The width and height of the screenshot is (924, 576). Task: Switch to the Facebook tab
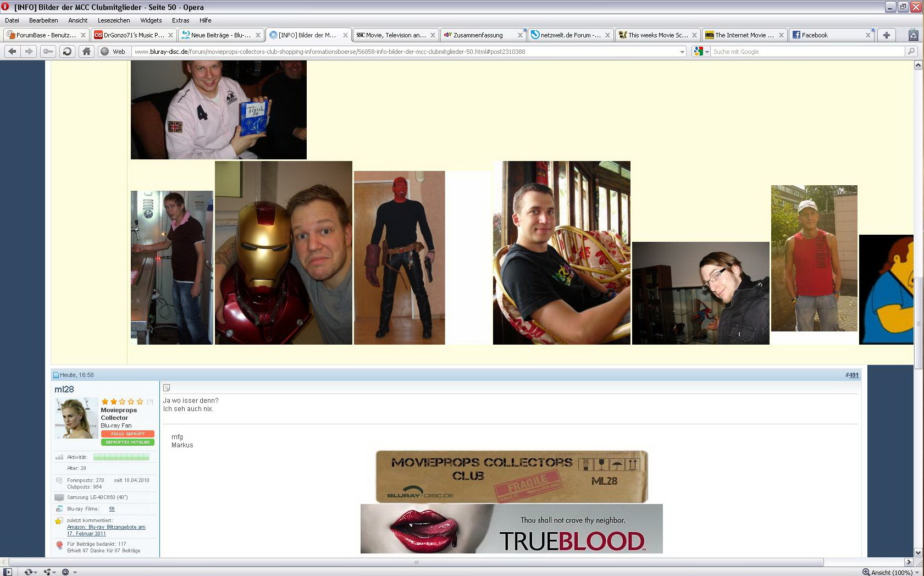[x=827, y=35]
